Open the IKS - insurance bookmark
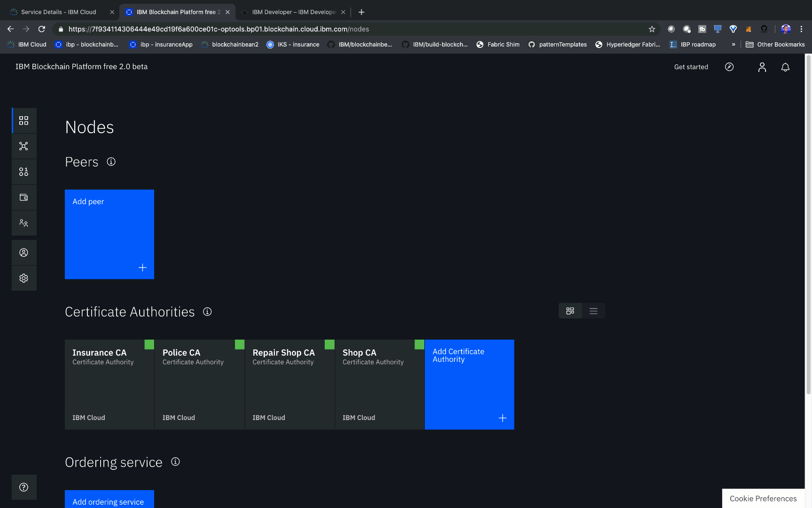The width and height of the screenshot is (812, 508). click(x=293, y=45)
